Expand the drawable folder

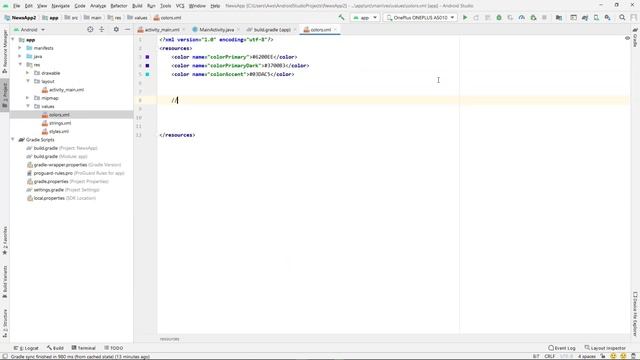[27, 73]
